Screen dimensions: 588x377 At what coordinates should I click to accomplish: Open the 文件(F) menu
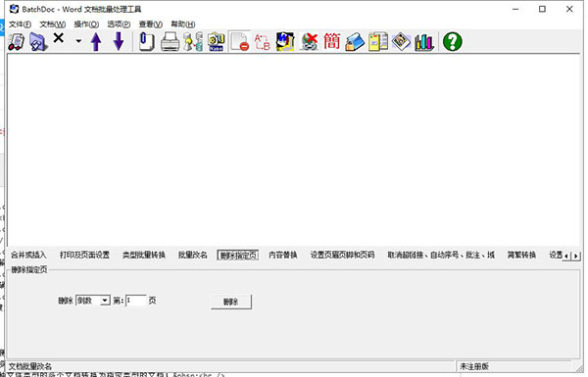20,24
